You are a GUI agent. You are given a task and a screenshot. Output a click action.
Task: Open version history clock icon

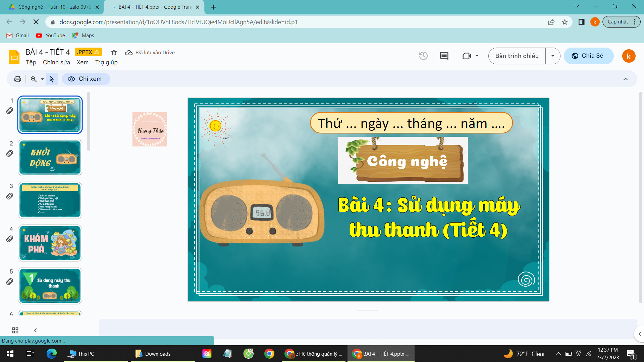[423, 56]
